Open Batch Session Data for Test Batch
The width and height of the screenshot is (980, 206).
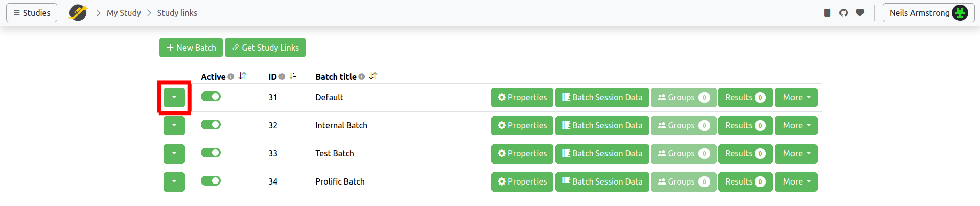click(x=602, y=154)
